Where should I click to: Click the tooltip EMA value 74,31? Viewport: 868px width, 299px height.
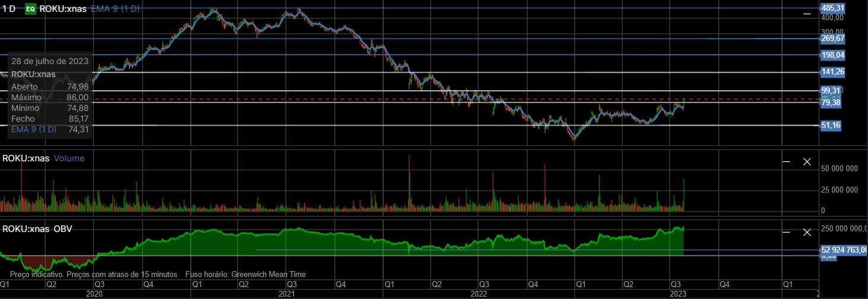pyautogui.click(x=78, y=129)
